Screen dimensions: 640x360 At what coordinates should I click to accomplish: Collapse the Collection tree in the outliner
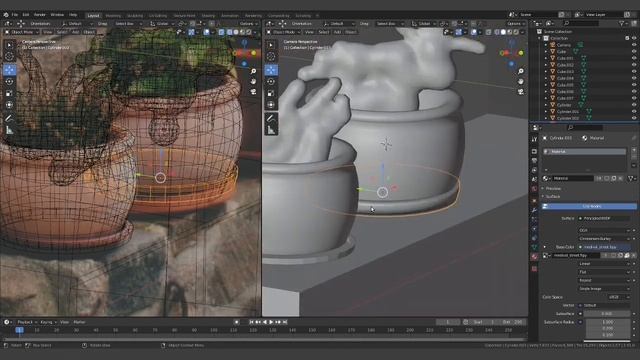[540, 38]
